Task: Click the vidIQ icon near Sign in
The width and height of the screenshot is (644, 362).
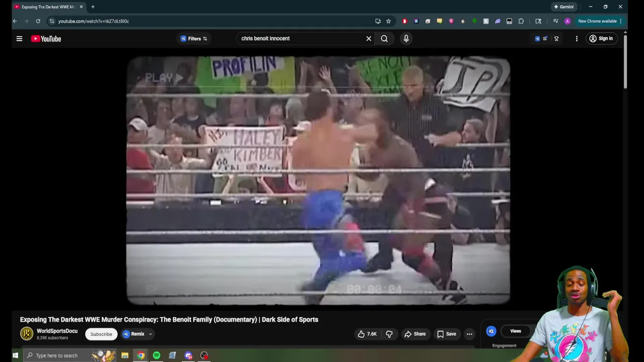Action: 537,39
